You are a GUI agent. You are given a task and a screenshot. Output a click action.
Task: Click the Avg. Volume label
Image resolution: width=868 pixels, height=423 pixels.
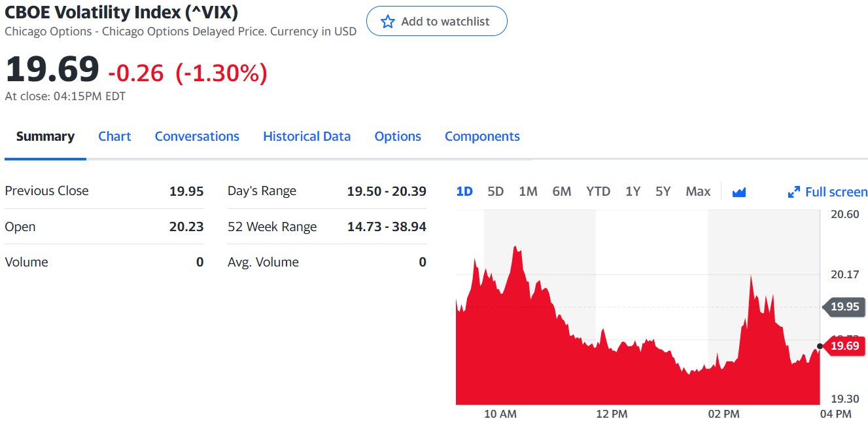pyautogui.click(x=263, y=262)
